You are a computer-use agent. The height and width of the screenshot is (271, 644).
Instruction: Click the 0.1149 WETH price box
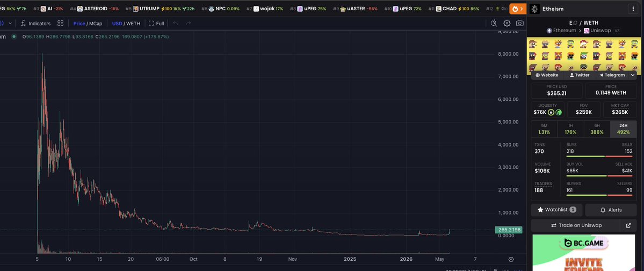pos(611,90)
